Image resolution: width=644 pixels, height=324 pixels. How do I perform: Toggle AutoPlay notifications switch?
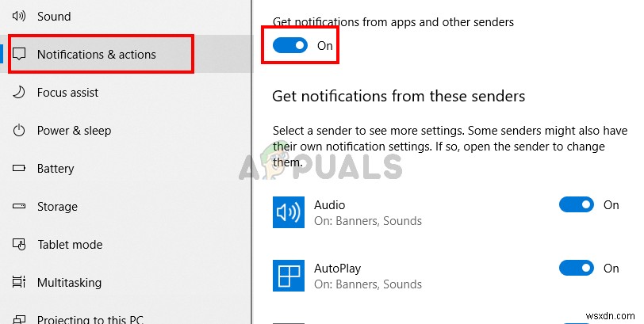(577, 269)
